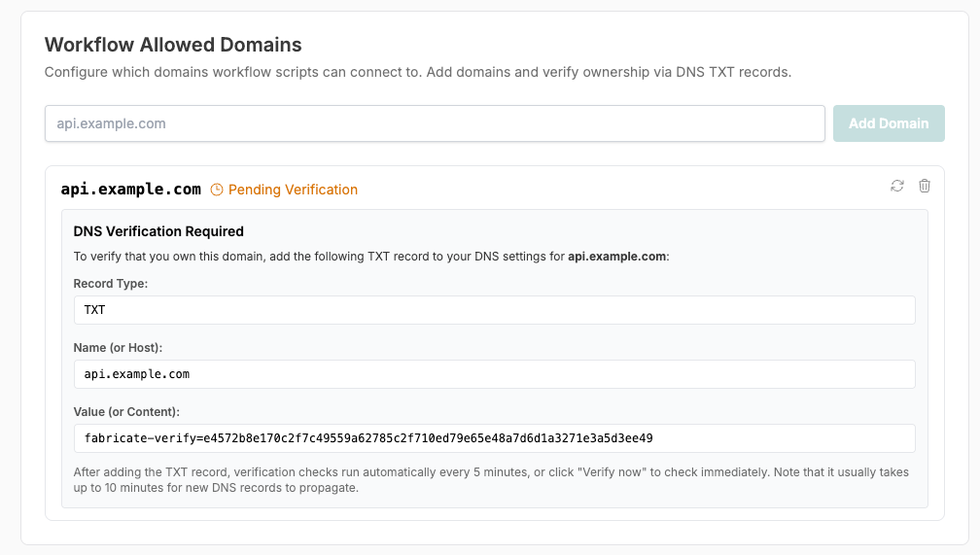The width and height of the screenshot is (980, 555).
Task: Click the Record Type label
Action: pos(110,284)
